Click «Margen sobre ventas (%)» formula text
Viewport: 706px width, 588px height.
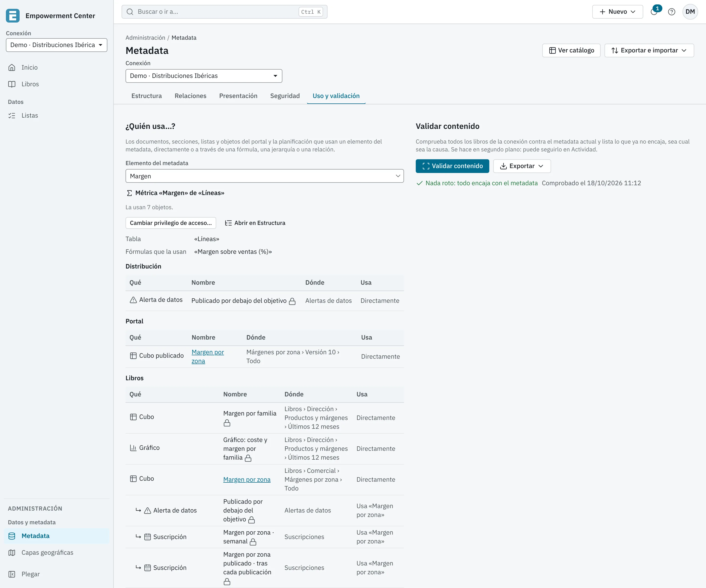(233, 252)
